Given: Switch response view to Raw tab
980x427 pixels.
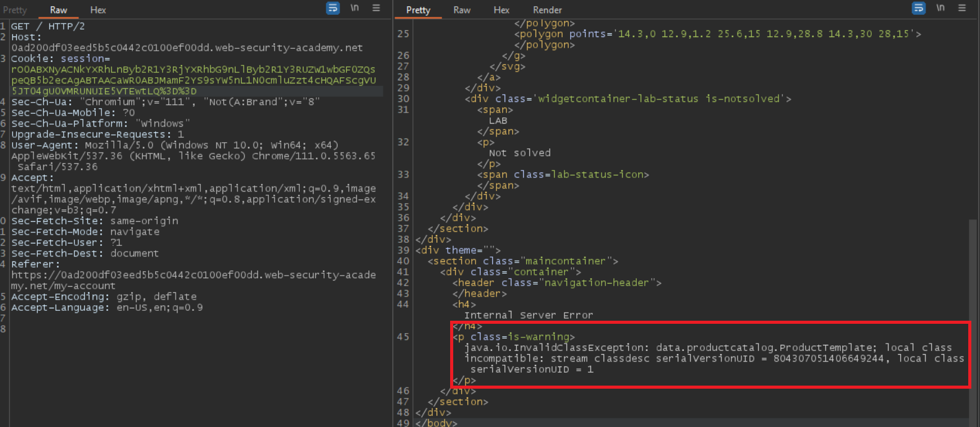Looking at the screenshot, I should pos(462,10).
